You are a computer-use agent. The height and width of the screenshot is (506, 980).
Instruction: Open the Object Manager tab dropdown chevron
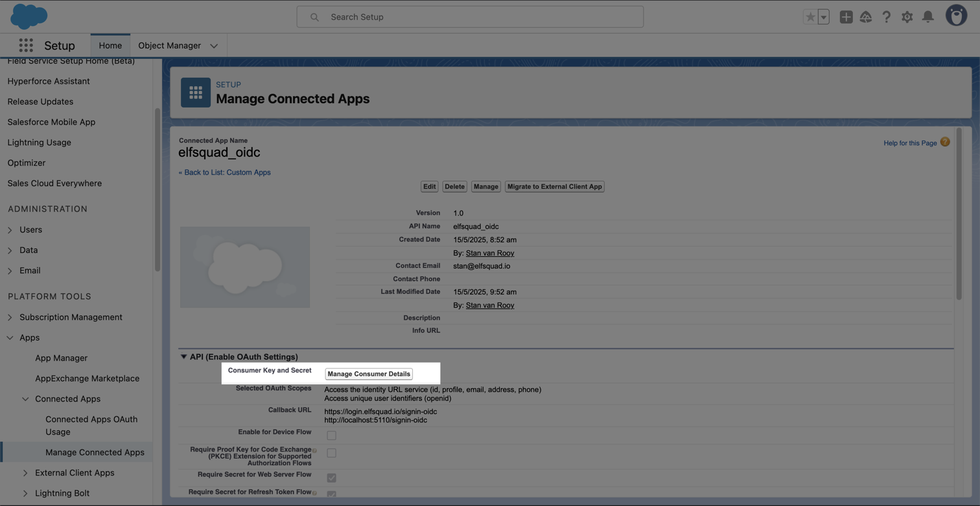pyautogui.click(x=214, y=46)
